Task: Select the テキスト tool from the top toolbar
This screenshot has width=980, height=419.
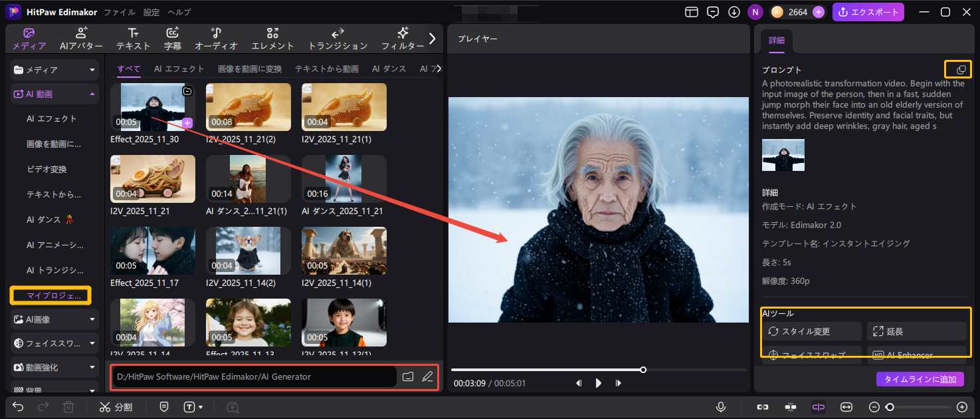Action: (x=133, y=38)
